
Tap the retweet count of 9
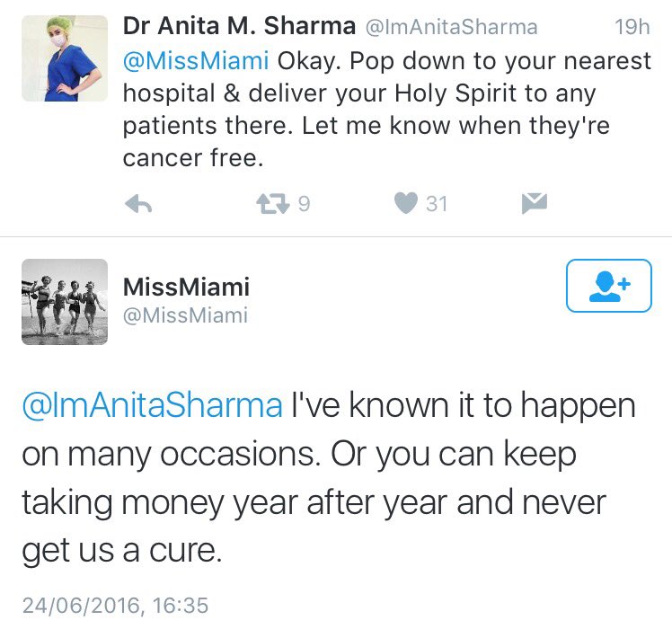click(303, 205)
